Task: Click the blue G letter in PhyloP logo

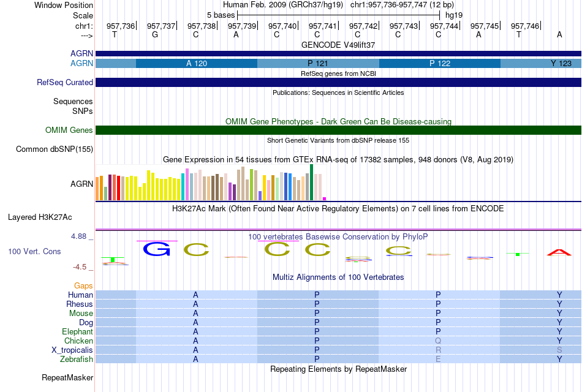Action: [157, 249]
